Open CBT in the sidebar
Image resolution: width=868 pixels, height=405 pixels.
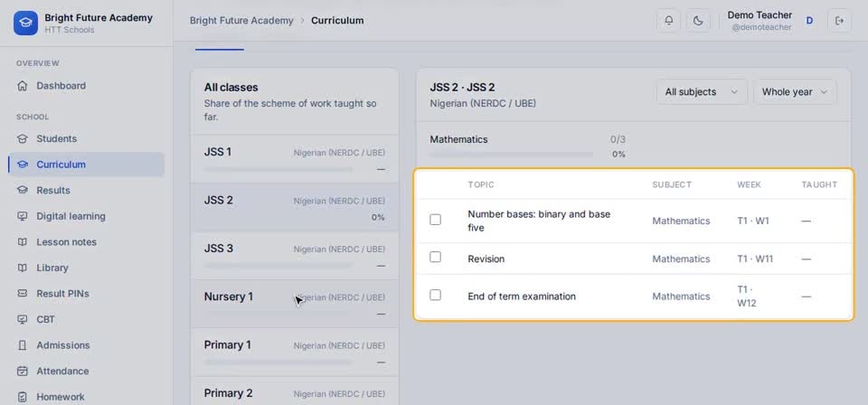[86, 319]
